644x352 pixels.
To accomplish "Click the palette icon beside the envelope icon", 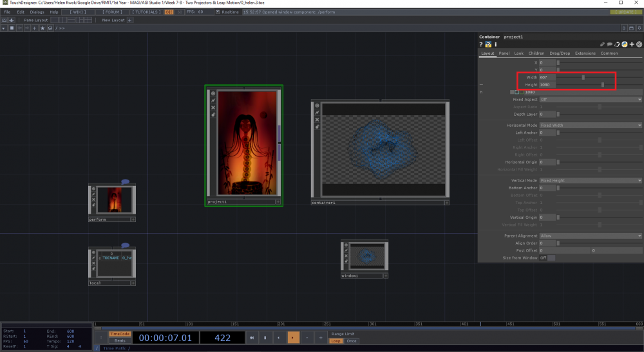I will point(12,20).
